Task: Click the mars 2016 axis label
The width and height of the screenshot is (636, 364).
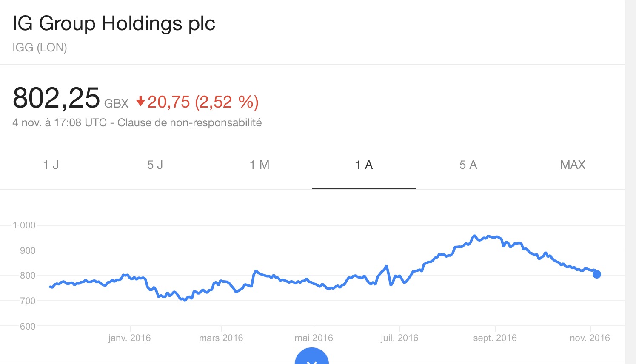Action: tap(221, 338)
